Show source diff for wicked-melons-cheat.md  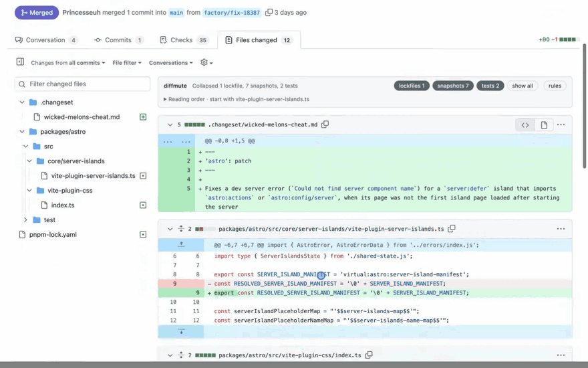pos(525,125)
